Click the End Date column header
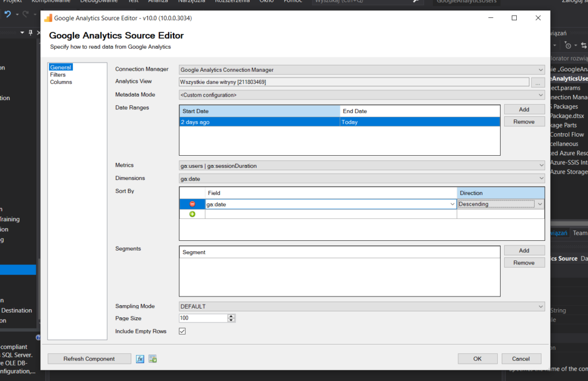 (420, 111)
